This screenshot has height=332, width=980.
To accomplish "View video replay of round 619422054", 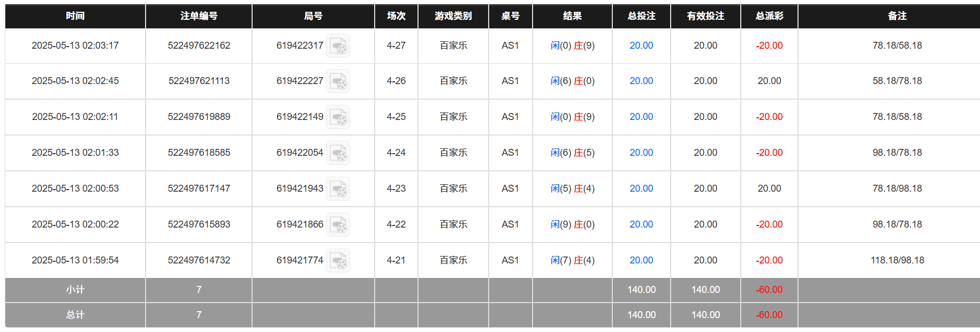I will (338, 153).
